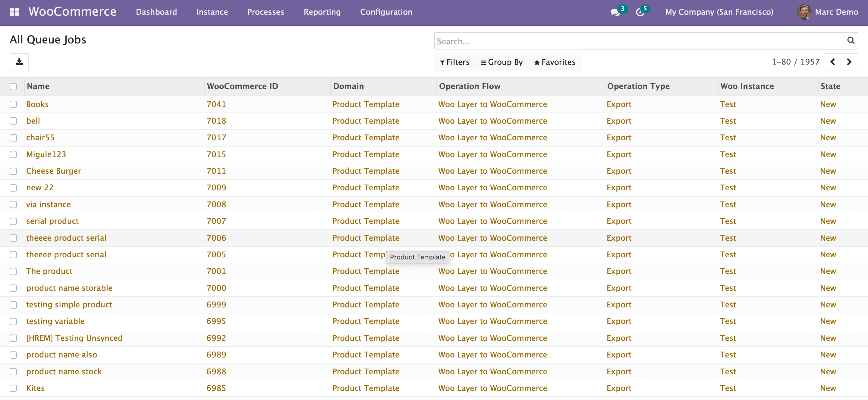Open the Processes menu
This screenshot has height=400, width=868.
(266, 12)
